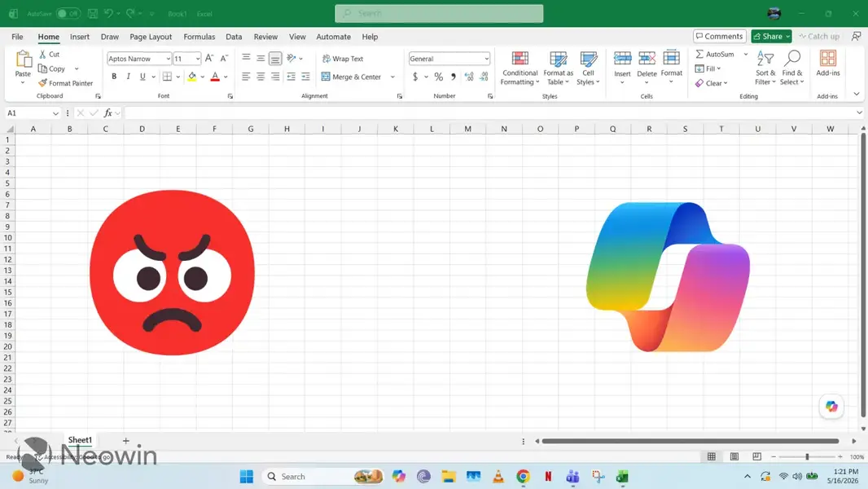Switch to the Data tab
The height and width of the screenshot is (489, 868).
[x=234, y=37]
